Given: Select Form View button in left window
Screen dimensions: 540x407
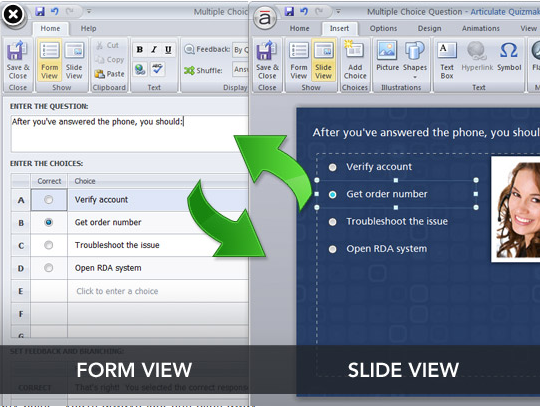Looking at the screenshot, I should pos(50,61).
